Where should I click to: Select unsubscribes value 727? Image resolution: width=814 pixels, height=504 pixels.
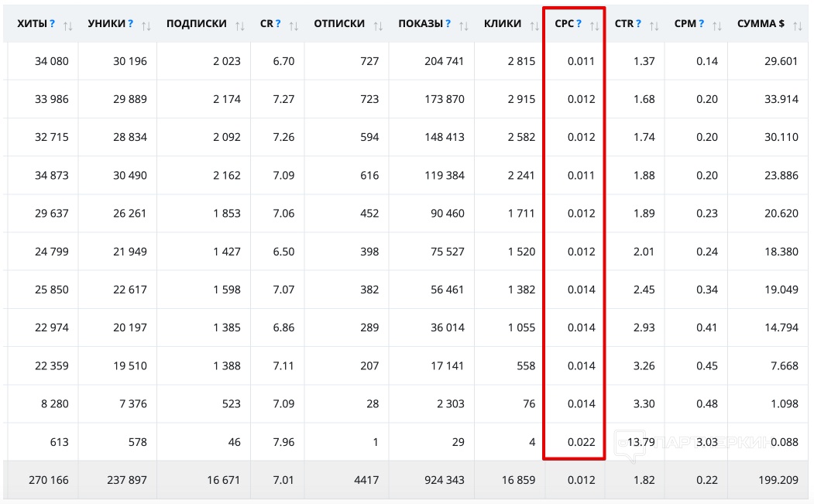coord(369,61)
